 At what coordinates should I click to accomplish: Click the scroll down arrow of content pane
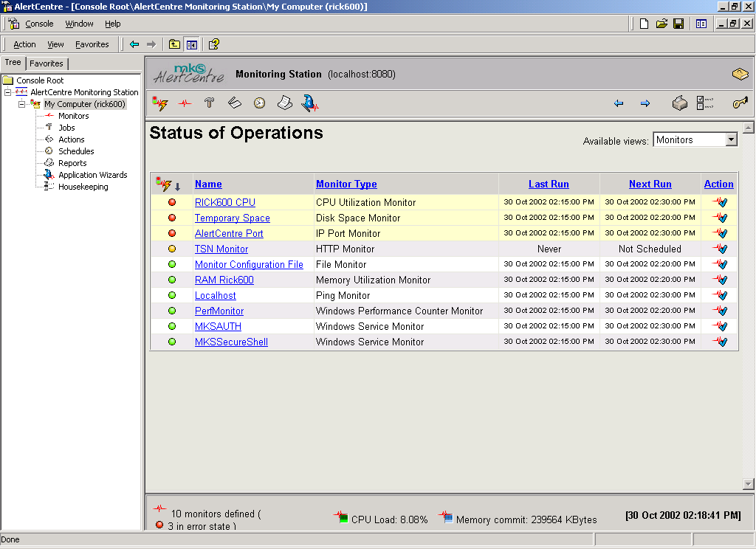(748, 483)
